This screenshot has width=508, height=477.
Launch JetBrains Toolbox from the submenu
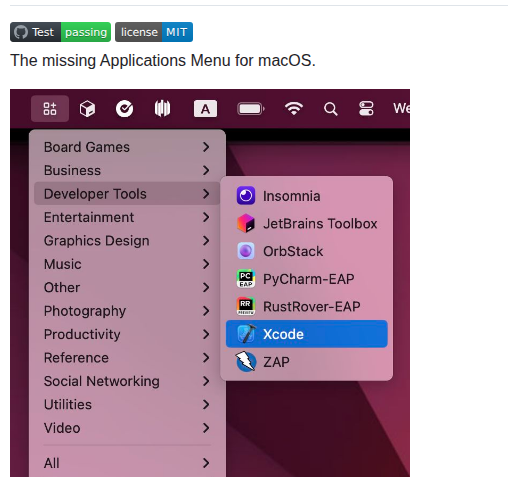pos(307,223)
